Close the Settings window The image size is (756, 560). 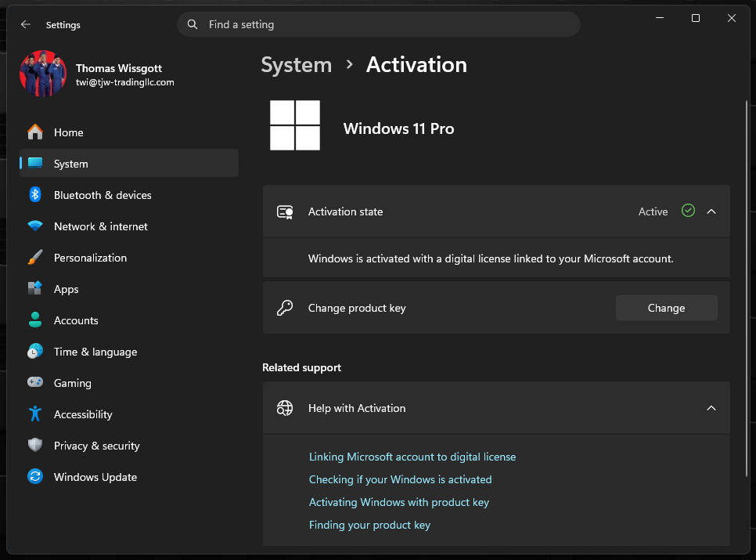coord(732,18)
